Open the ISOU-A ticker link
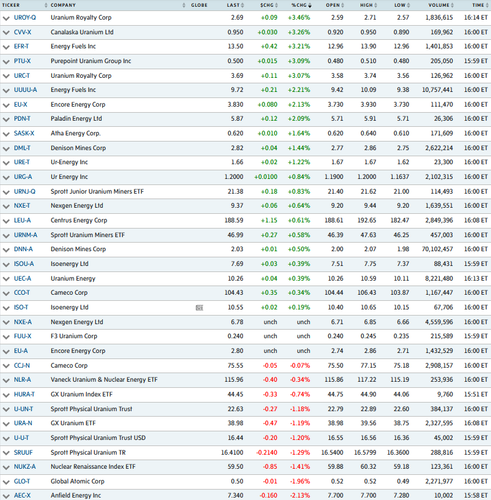Image resolution: width=491 pixels, height=500 pixels. click(24, 264)
